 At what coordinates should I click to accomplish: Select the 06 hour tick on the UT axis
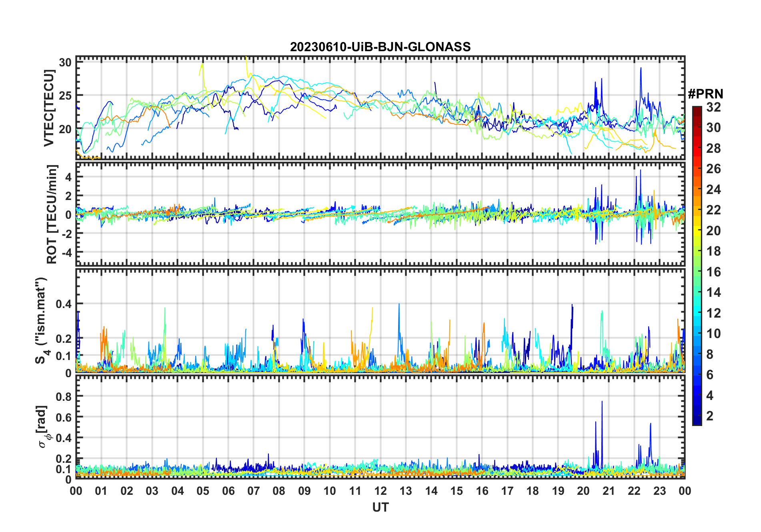pos(228,491)
